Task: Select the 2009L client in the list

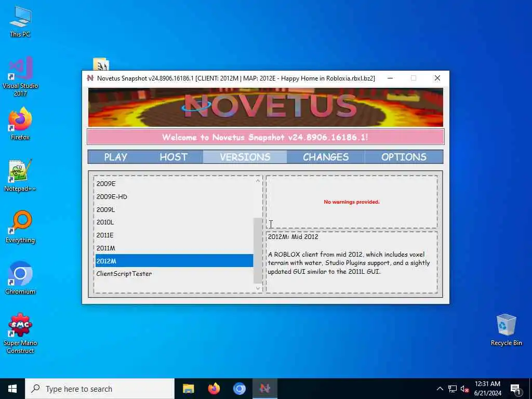Action: click(174, 209)
